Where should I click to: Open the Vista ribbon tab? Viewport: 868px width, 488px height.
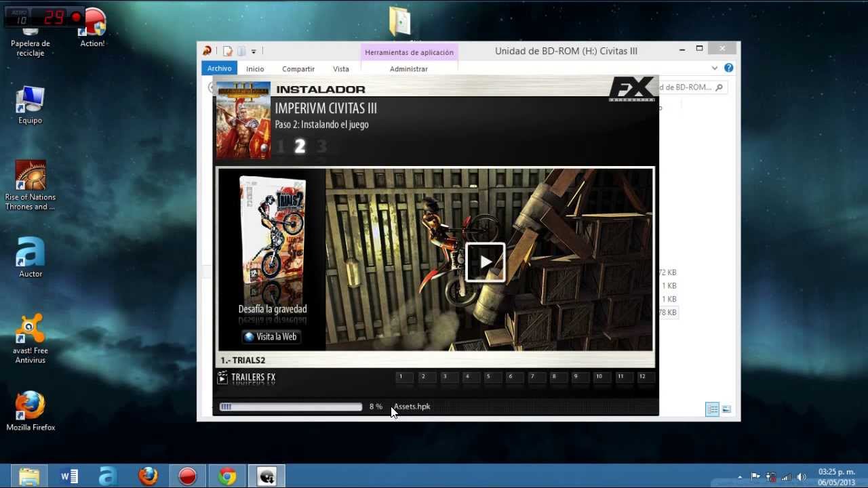point(341,69)
